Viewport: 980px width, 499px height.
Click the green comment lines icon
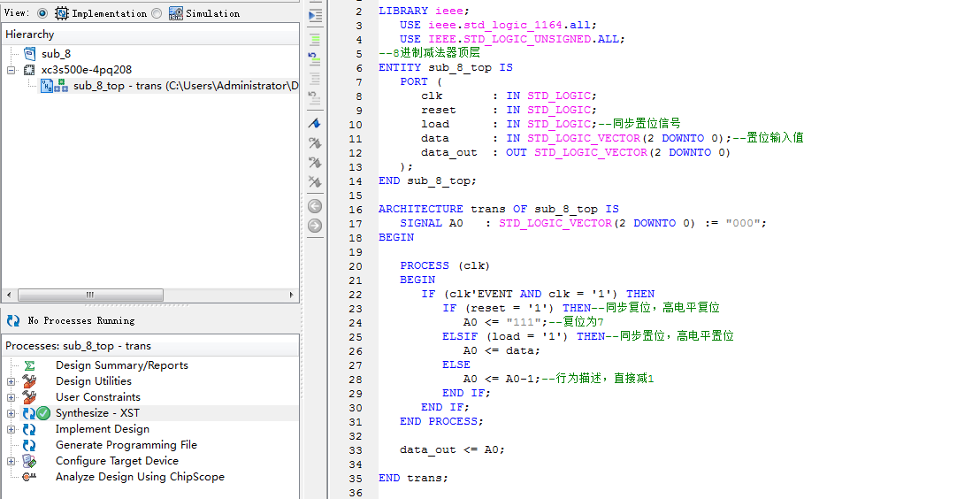tap(314, 39)
